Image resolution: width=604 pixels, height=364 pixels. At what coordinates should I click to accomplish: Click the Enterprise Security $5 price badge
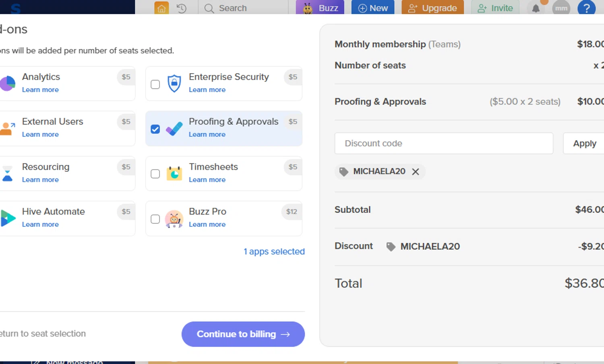(x=293, y=77)
